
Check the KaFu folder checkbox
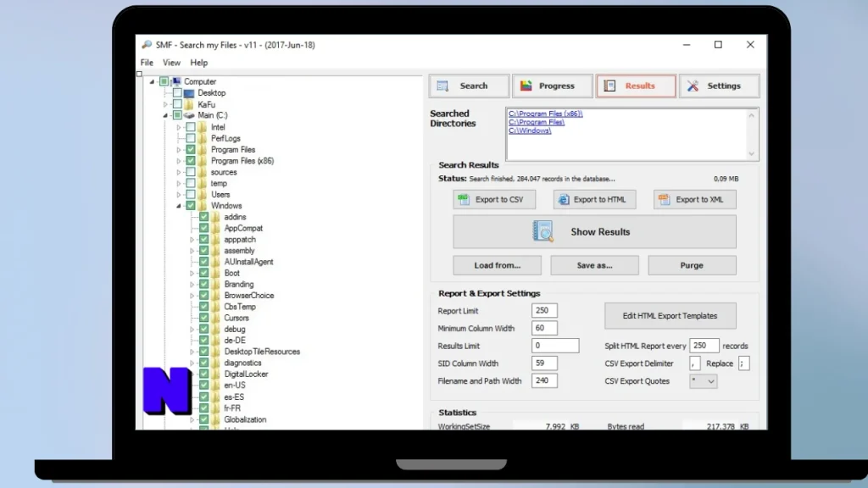tap(178, 104)
